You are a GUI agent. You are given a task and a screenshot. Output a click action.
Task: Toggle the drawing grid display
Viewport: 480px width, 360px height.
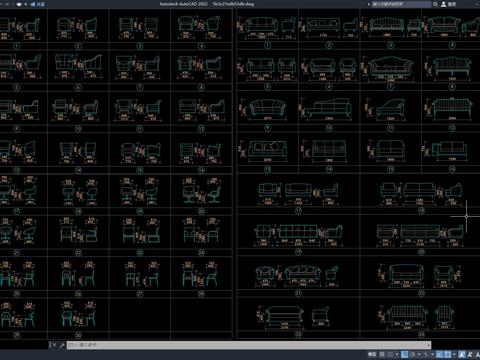pos(382,354)
